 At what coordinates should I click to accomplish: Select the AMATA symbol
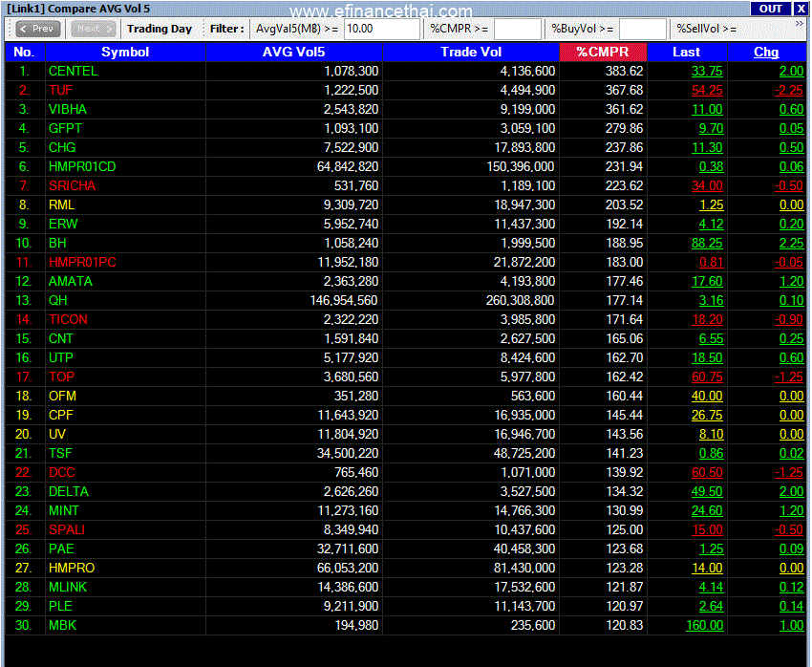(71, 281)
